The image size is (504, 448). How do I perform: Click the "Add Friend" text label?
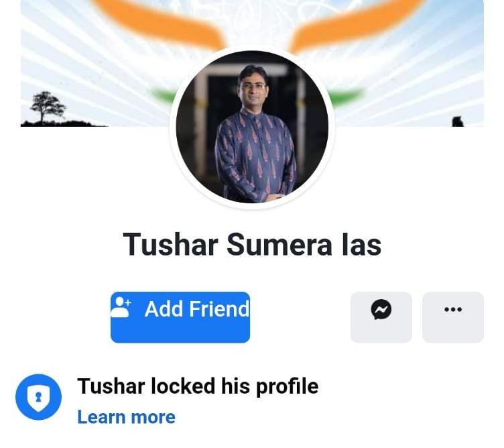(197, 309)
